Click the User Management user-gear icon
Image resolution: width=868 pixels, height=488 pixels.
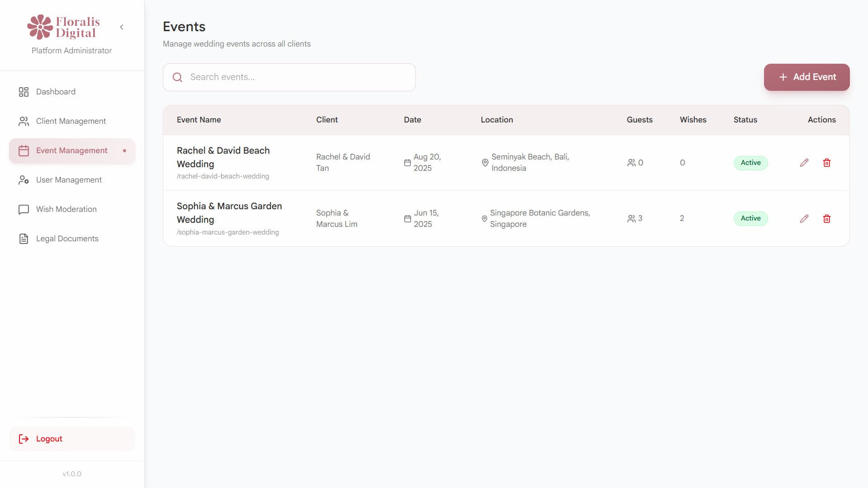click(x=24, y=180)
